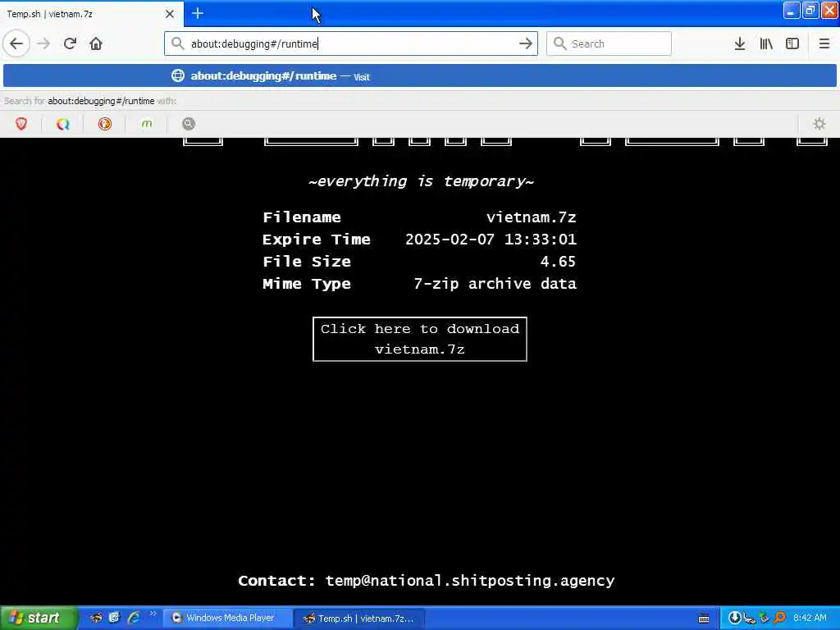
Task: Search with the colorful ring engine icon
Action: point(62,125)
